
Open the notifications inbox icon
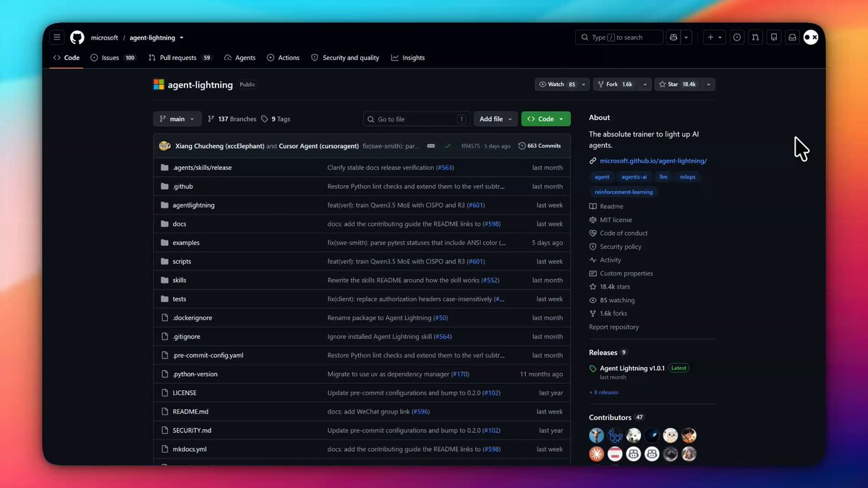(x=792, y=38)
